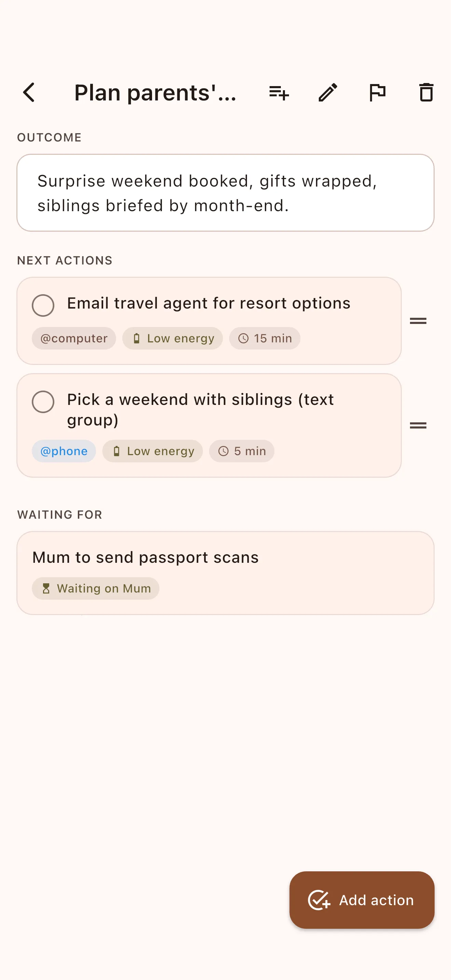Edit project with the pencil icon
Viewport: 451px width, 980px height.
(328, 93)
